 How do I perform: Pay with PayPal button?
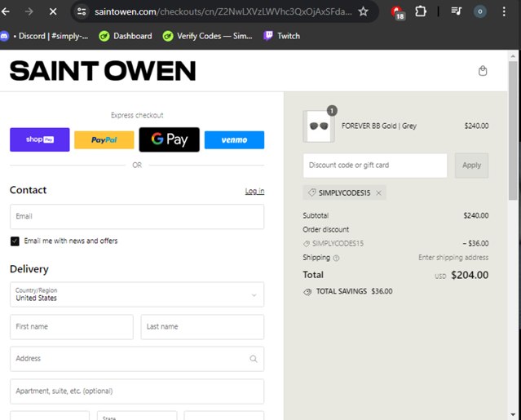[104, 140]
